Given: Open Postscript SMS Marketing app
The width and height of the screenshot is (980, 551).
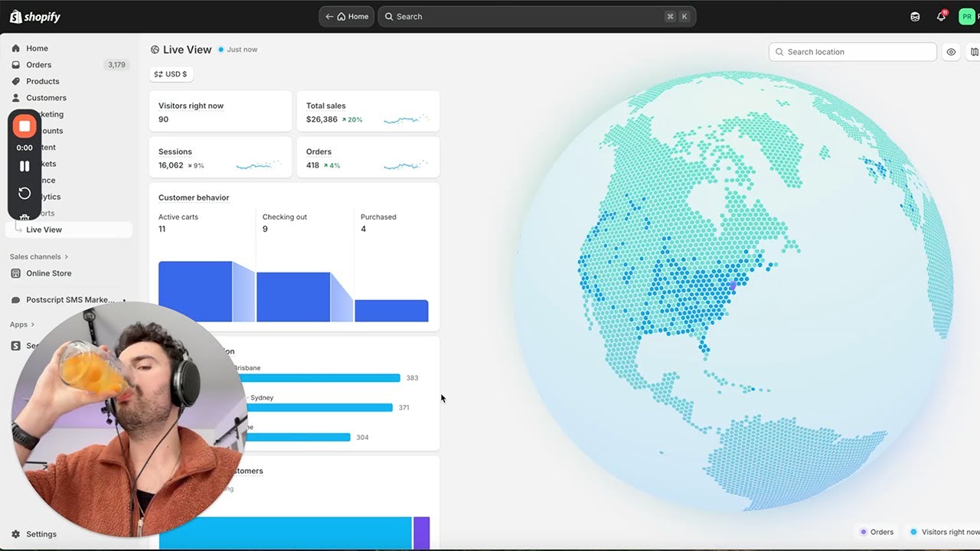Looking at the screenshot, I should coord(69,300).
